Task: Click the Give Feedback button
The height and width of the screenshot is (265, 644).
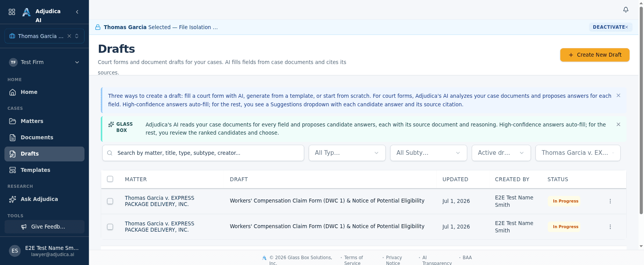Action: [44, 227]
